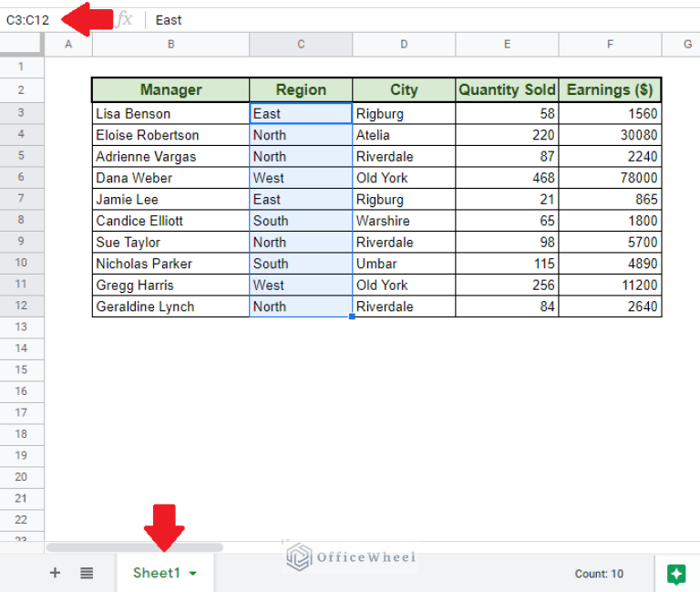Click the Atelia city cell

coord(404,135)
